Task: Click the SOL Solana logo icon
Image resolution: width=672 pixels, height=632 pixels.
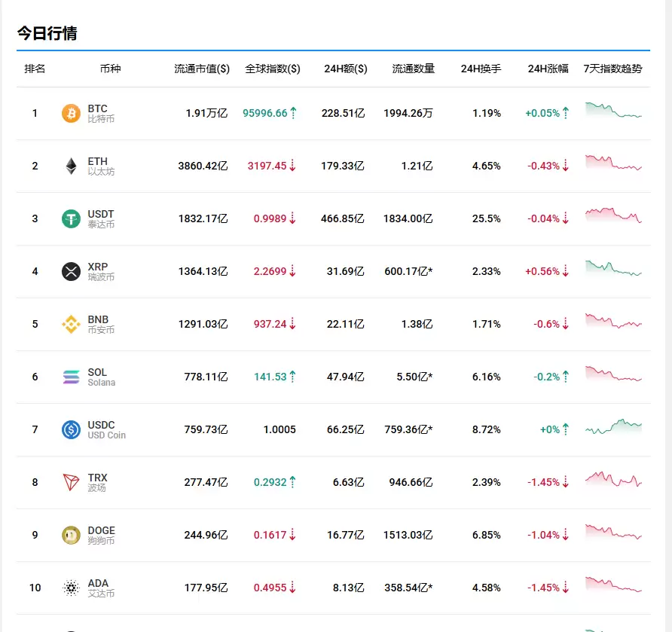Action: tap(70, 377)
